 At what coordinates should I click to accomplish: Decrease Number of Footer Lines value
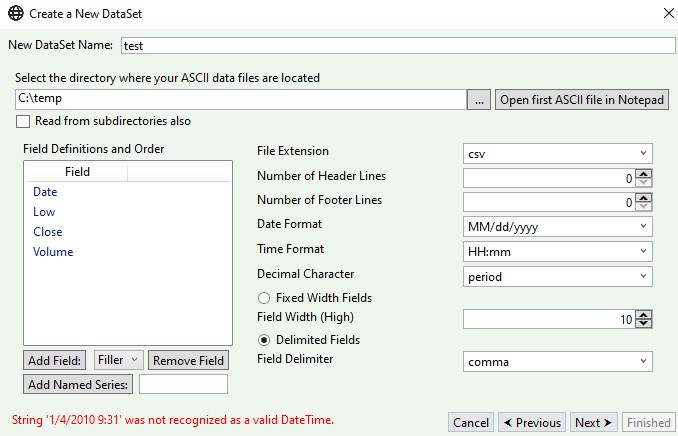tap(644, 207)
